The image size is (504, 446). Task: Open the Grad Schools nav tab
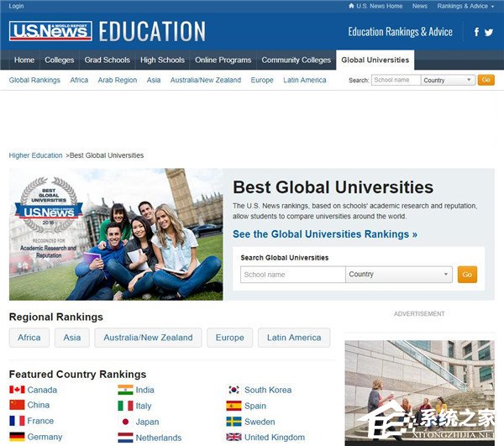click(x=107, y=60)
